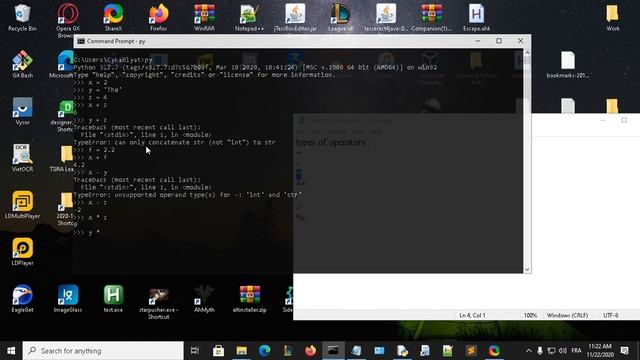640x360 pixels.
Task: Open Microsoft Store from taskbar
Action: coord(218,351)
